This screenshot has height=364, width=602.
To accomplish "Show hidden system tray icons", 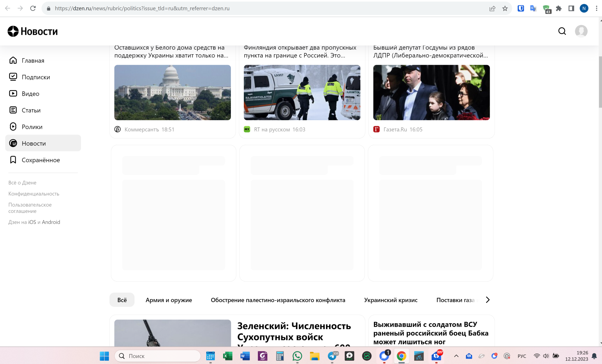I will (456, 356).
